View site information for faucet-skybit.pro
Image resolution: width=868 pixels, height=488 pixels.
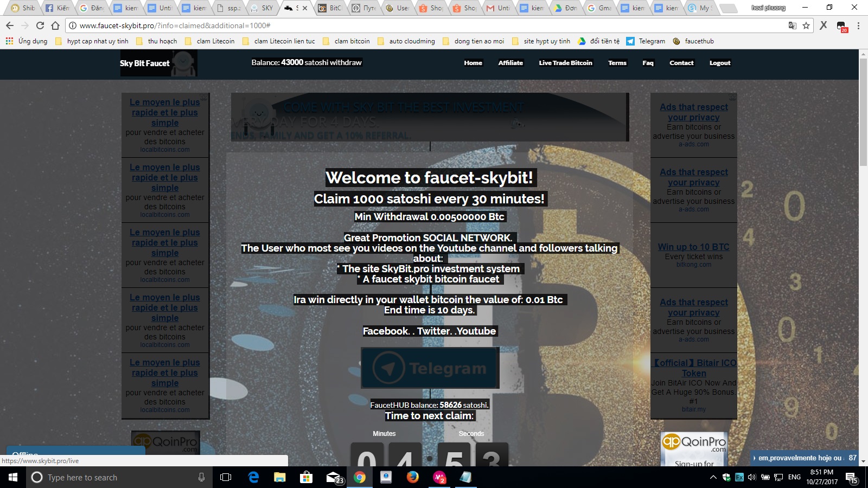73,25
